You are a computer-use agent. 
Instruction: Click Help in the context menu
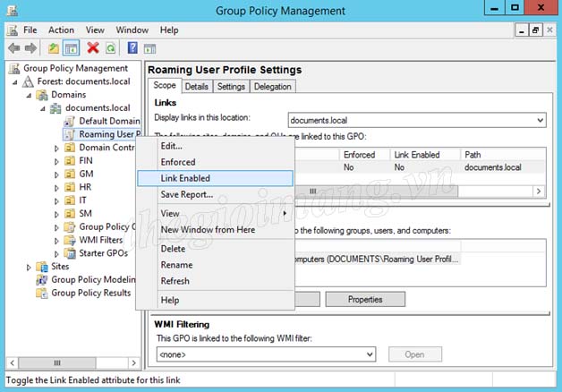(215, 301)
